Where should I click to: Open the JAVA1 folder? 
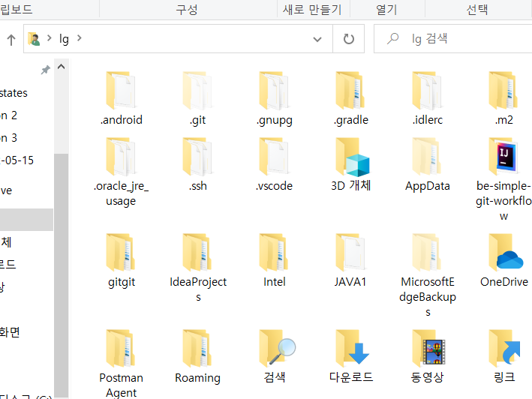point(351,260)
